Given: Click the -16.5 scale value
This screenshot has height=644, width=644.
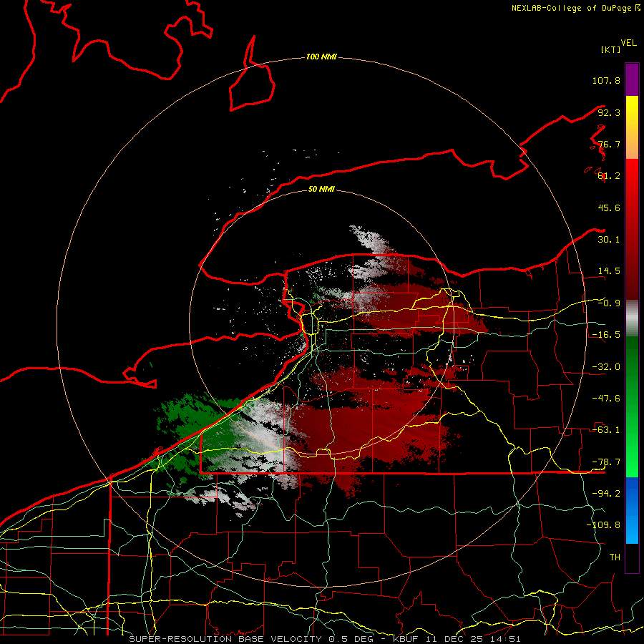Looking at the screenshot, I should click(x=606, y=335).
